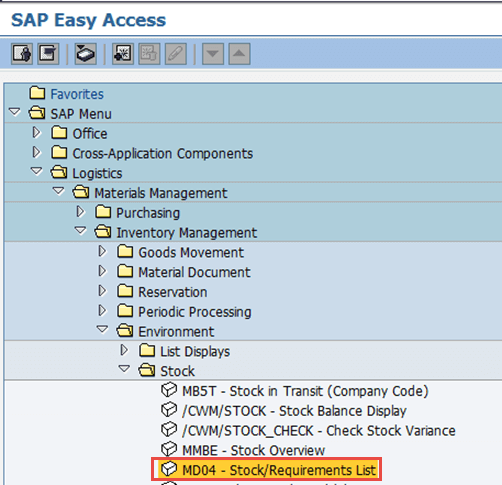Image resolution: width=502 pixels, height=485 pixels.
Task: Click the move favorite down arrow
Action: pos(213,54)
